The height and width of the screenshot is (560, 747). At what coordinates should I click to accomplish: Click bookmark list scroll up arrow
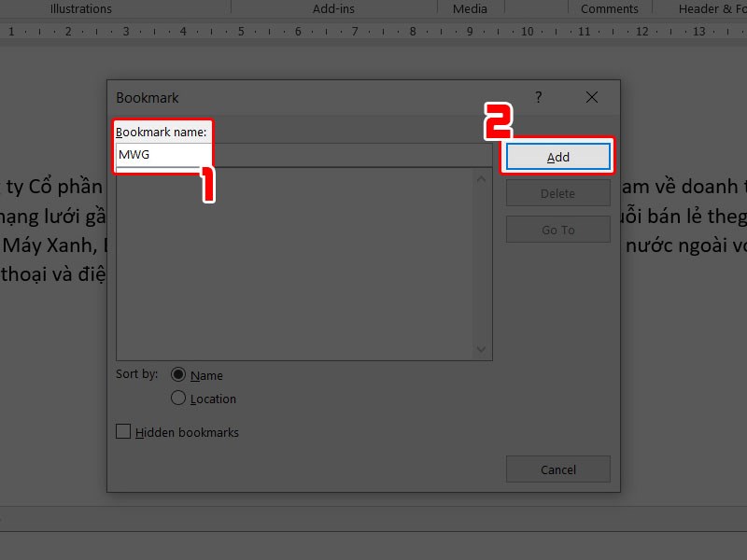[x=481, y=179]
